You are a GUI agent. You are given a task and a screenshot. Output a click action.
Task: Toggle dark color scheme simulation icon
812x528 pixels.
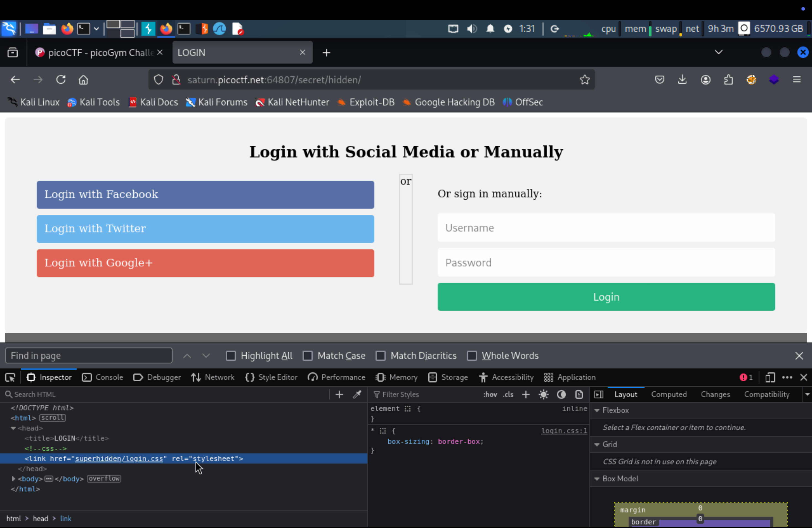point(561,394)
